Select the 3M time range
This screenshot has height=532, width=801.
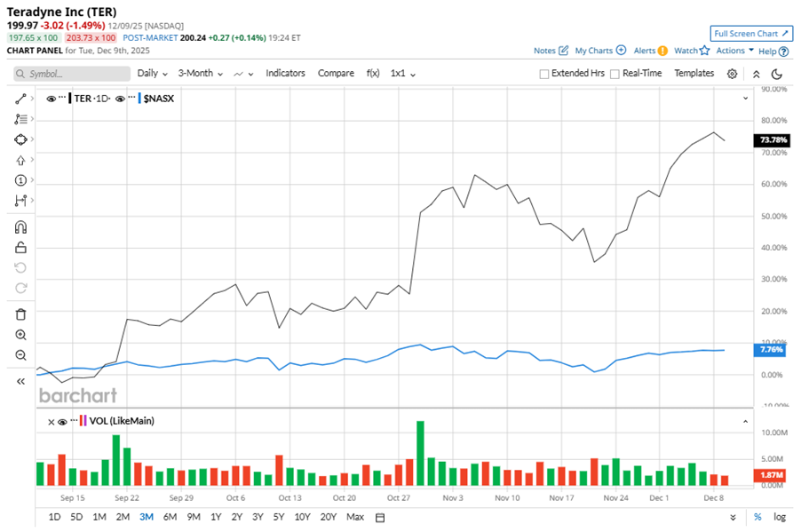[x=147, y=517]
